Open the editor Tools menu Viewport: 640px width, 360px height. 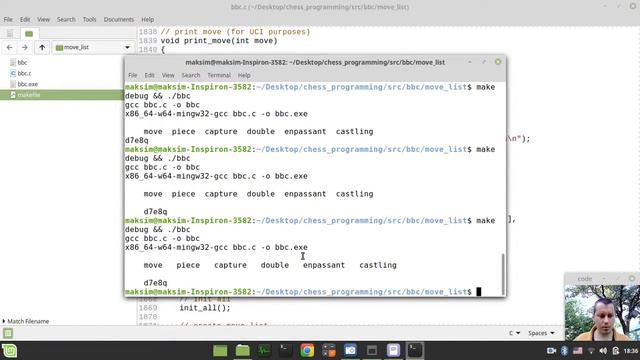click(x=89, y=20)
